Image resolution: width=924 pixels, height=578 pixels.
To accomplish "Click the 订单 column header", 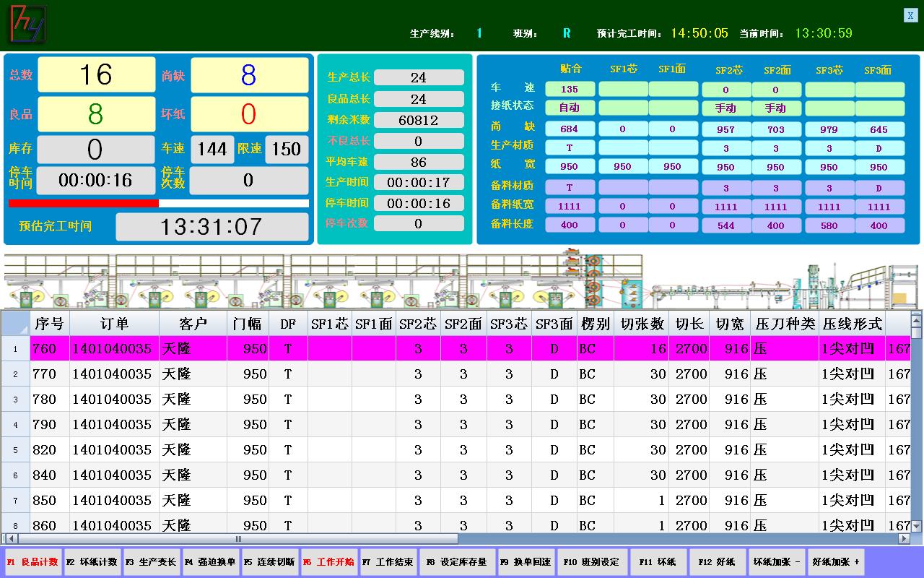I will click(x=114, y=324).
